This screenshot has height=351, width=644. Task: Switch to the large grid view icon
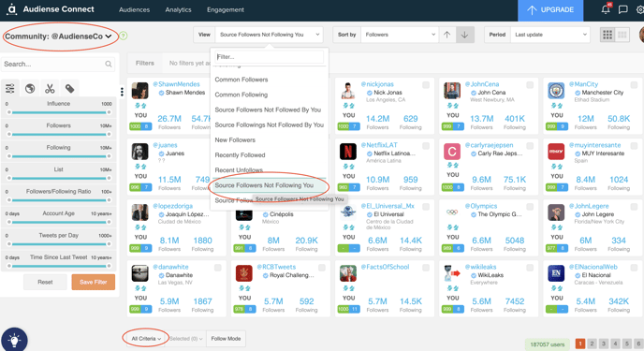tap(607, 35)
